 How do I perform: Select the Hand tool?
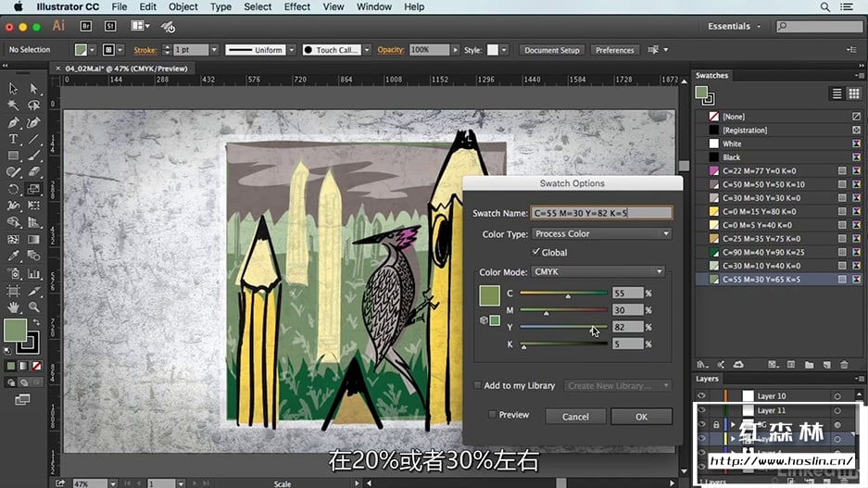click(x=13, y=307)
